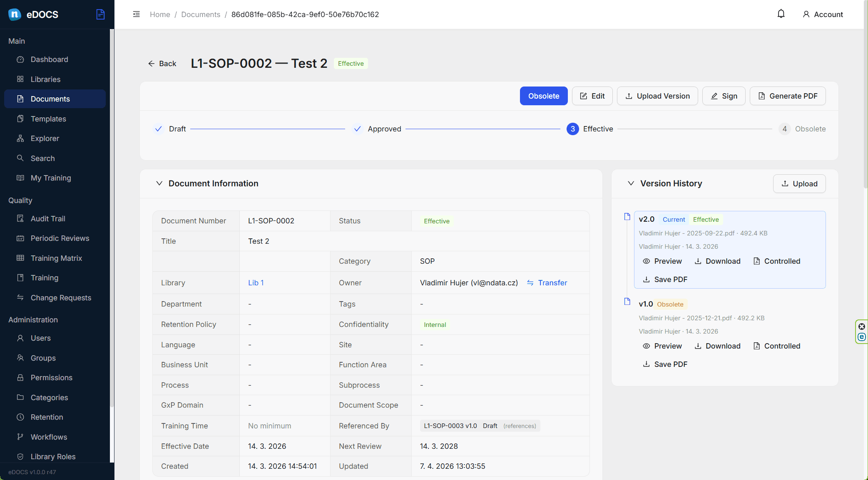Click the Users person icon
Image resolution: width=868 pixels, height=480 pixels.
tap(20, 338)
